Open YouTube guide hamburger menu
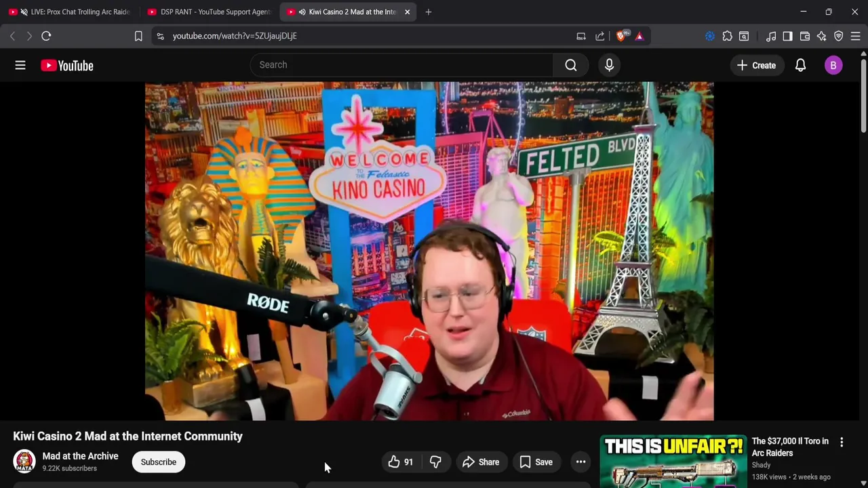Image resolution: width=868 pixels, height=488 pixels. coord(20,65)
